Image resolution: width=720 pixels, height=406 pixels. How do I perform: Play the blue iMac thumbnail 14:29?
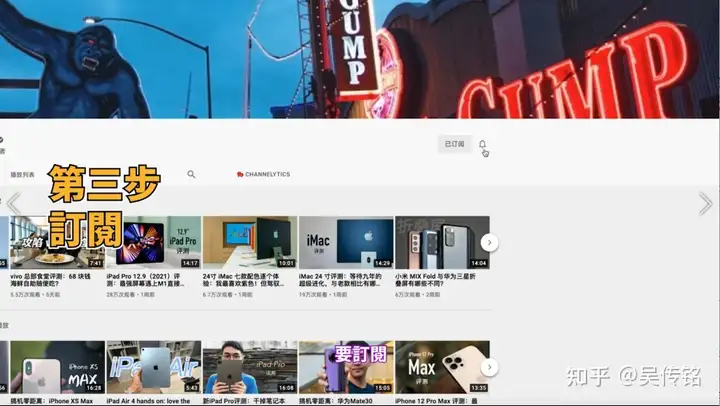click(346, 242)
